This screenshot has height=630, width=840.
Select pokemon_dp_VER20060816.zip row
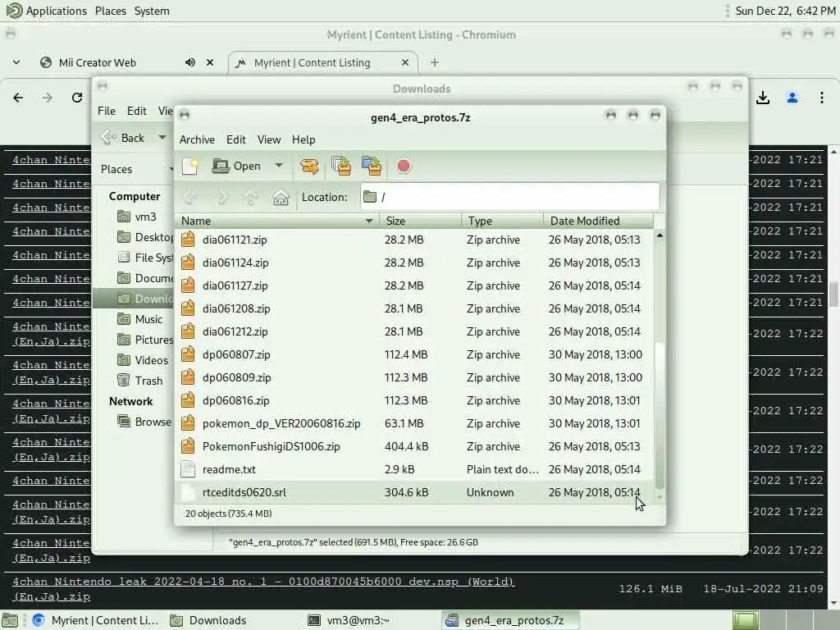(414, 424)
